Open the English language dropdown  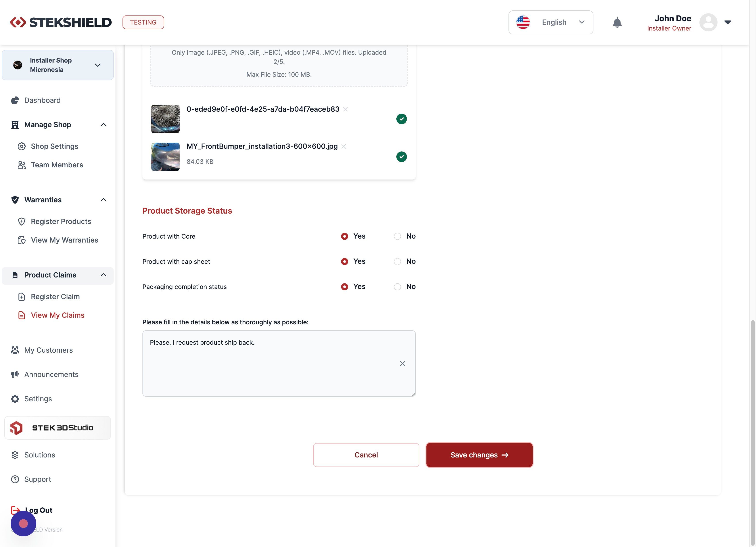point(551,22)
